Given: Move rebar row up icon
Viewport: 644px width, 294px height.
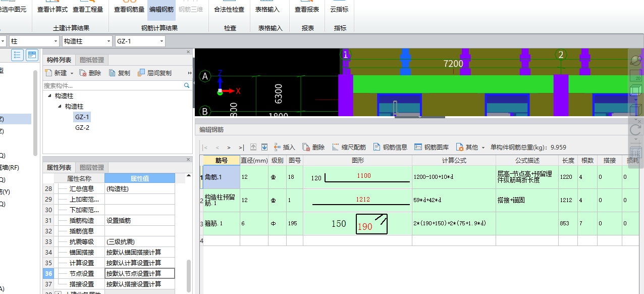Looking at the screenshot, I should click(x=254, y=148).
